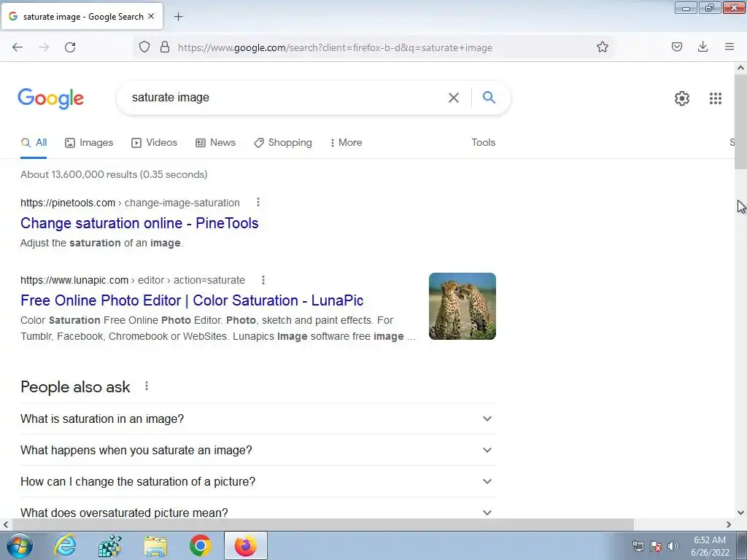Switch to the Images tab
This screenshot has width=747, height=560.
(x=89, y=142)
